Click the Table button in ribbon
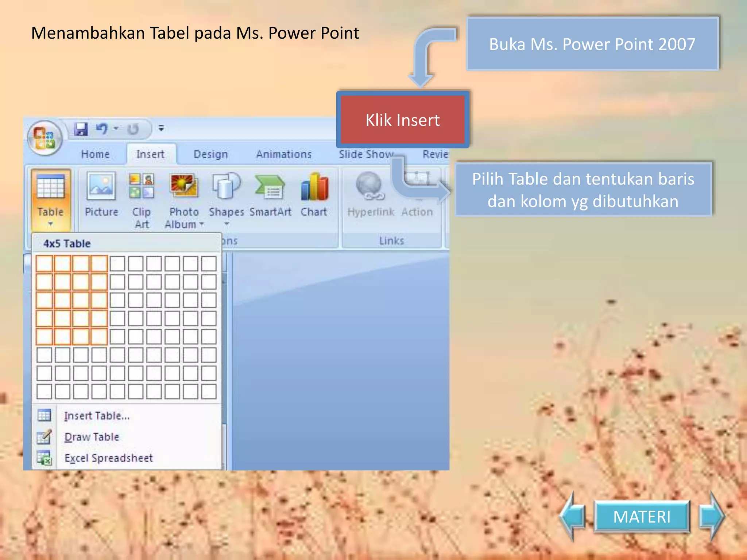The height and width of the screenshot is (560, 747). coord(51,200)
